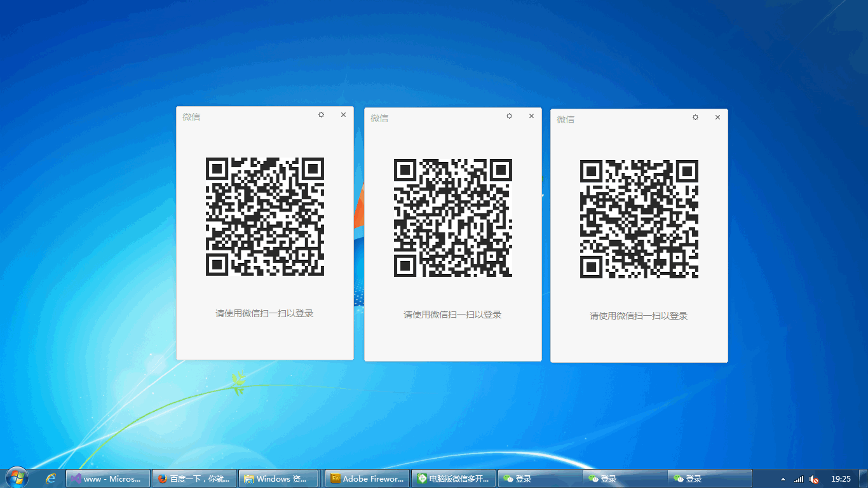Launch the pinned Internet Explorer taskbar icon
This screenshot has height=488, width=868.
pyautogui.click(x=51, y=478)
